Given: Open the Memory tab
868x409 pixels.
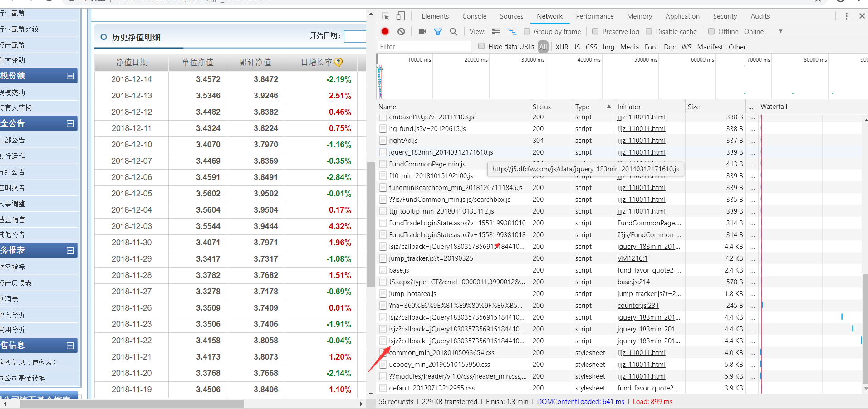Looking at the screenshot, I should (640, 16).
